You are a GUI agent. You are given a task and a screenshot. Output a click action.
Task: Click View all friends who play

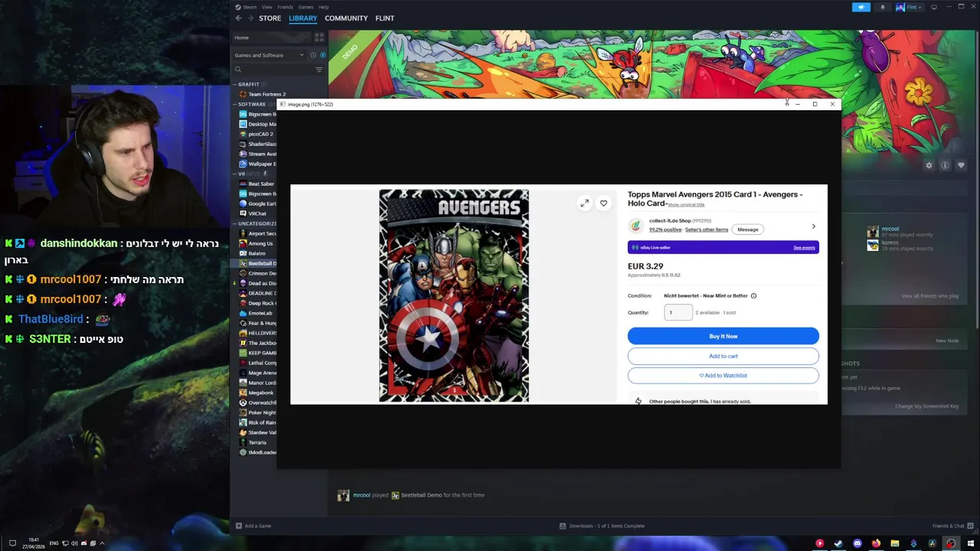(929, 296)
